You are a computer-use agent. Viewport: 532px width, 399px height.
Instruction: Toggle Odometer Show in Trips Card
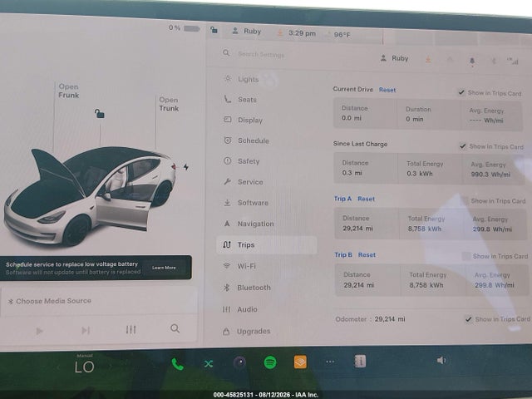pyautogui.click(x=469, y=319)
